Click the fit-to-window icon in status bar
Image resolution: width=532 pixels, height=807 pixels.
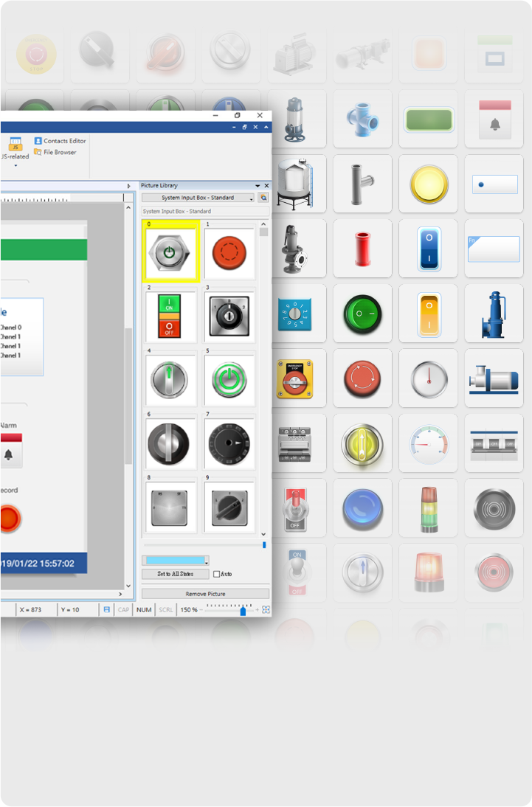pyautogui.click(x=266, y=610)
